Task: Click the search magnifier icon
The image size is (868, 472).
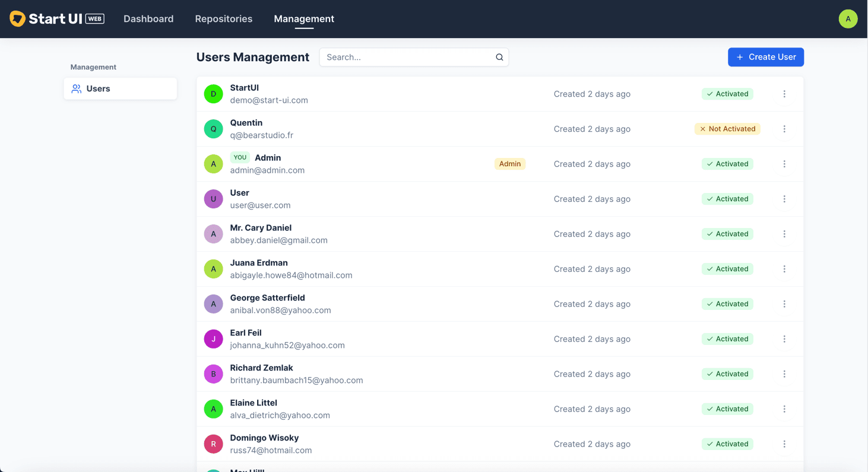Action: tap(499, 58)
